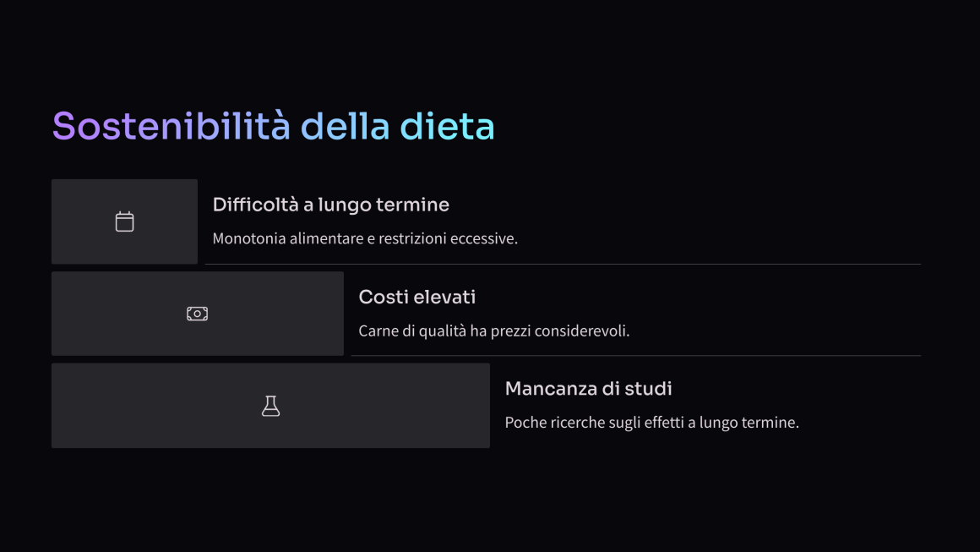
Task: Select the heading "Mancanza di studi"
Action: (x=588, y=389)
